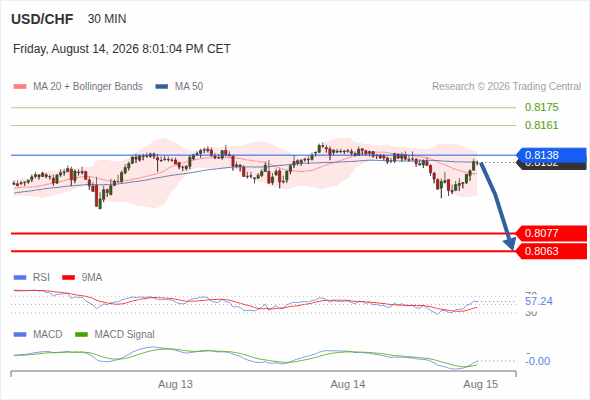Click the MACD Signal legend label
The height and width of the screenshot is (400, 590).
125,335
